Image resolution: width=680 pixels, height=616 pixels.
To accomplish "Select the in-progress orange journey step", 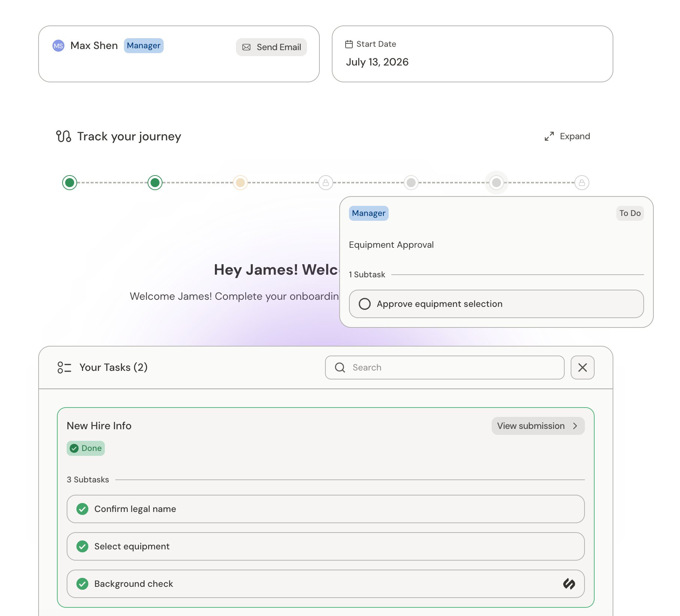I will 240,183.
